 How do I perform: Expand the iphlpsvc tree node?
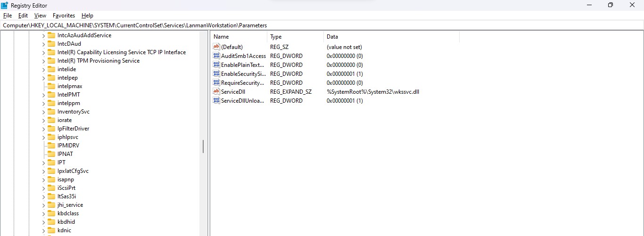click(44, 137)
